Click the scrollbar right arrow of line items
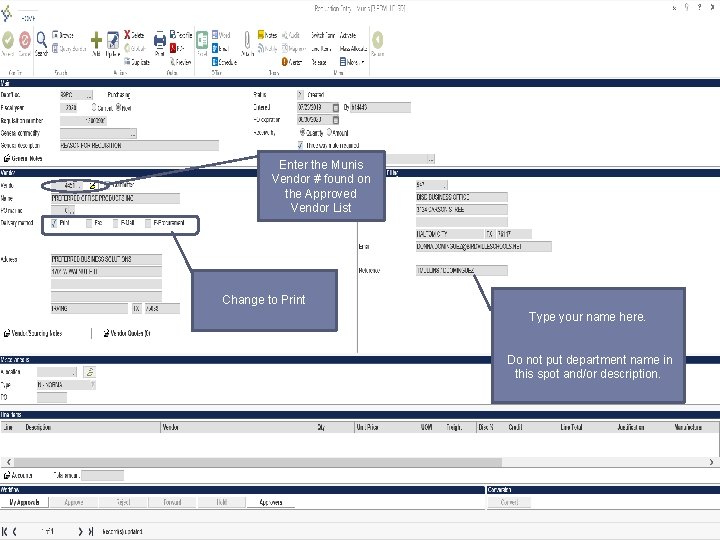 click(x=711, y=462)
